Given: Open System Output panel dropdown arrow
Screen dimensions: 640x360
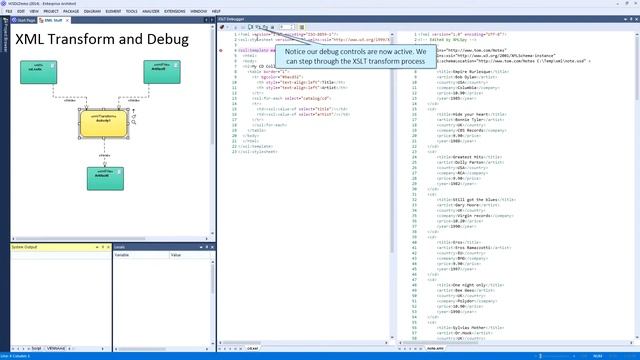Looking at the screenshot, I should 97,247.
